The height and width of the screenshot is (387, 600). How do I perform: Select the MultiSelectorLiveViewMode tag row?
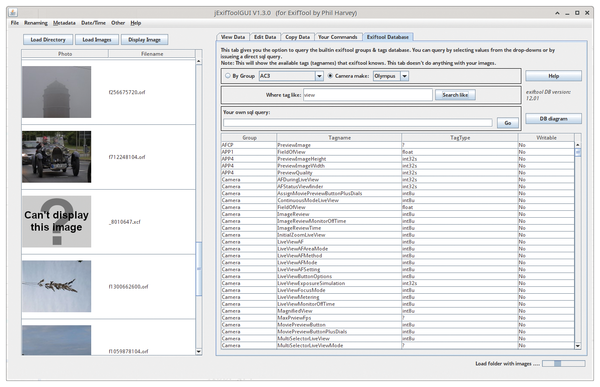pos(398,345)
